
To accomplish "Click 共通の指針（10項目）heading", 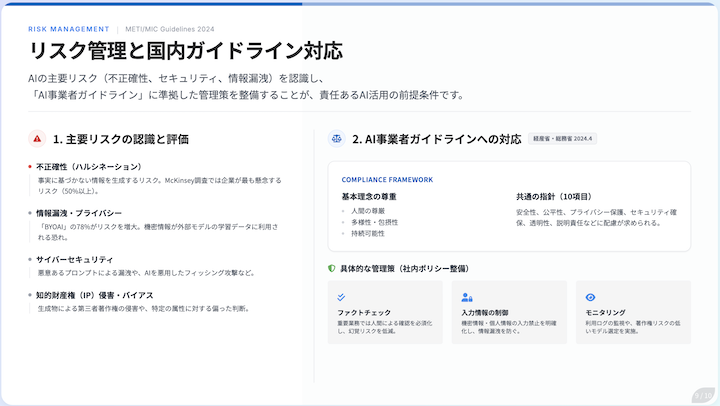I will (x=554, y=197).
